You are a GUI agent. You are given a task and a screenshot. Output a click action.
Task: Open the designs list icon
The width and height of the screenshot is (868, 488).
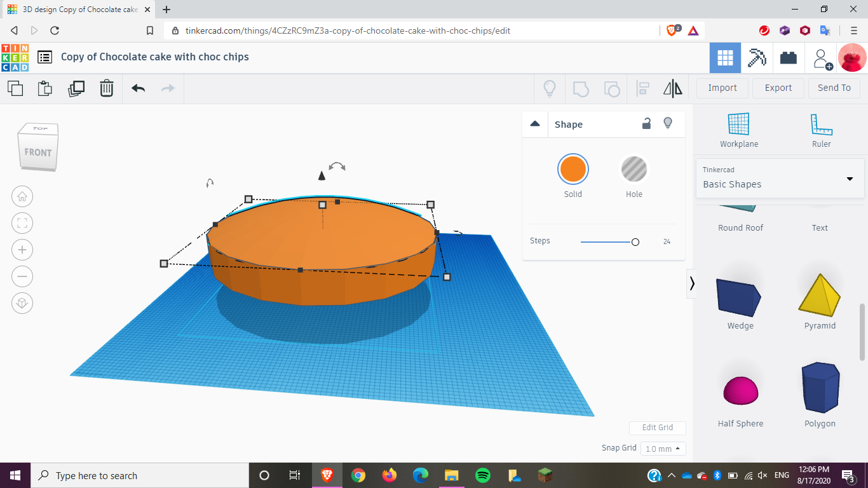pyautogui.click(x=44, y=57)
